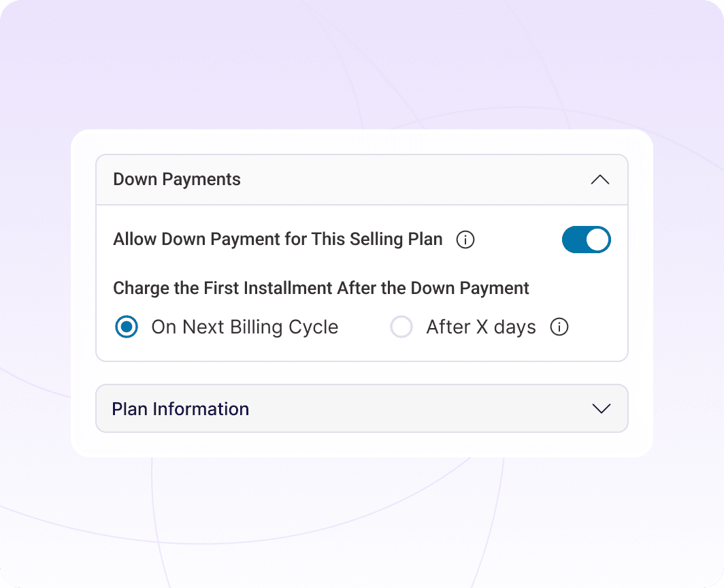Image resolution: width=724 pixels, height=588 pixels.
Task: Disable Allow Down Payment for This Selling Plan
Action: pos(587,240)
